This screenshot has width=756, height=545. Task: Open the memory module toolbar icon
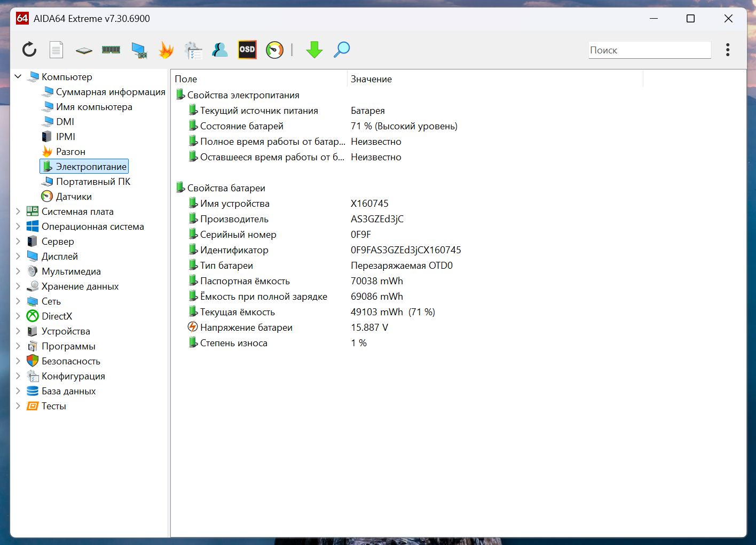coord(111,50)
